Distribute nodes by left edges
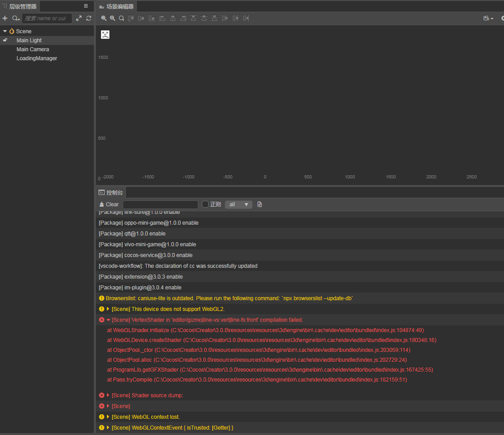Viewport: 504px width, 435px height. tap(225, 18)
